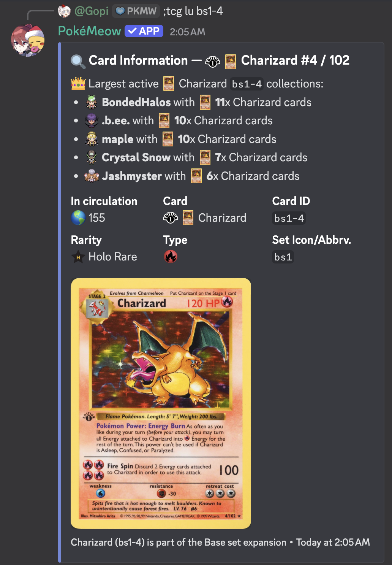
Task: Click the bs1 set abbreviation code
Action: coord(283,257)
